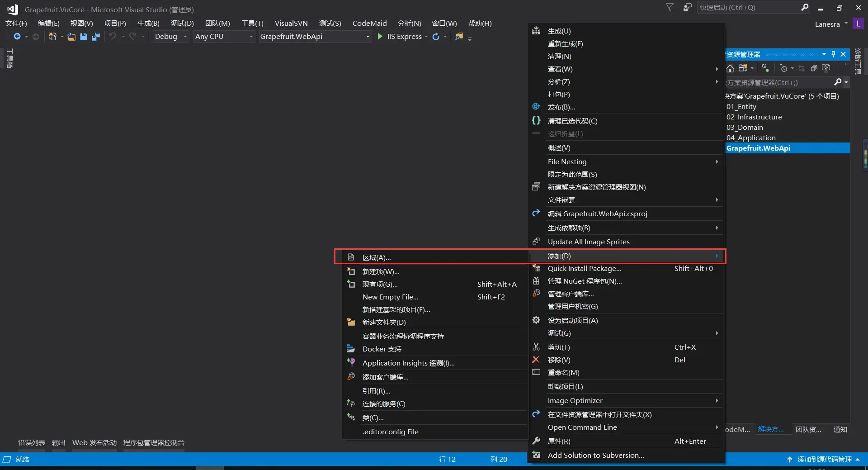868x470 pixels.
Task: Open the CodeMaid menu
Action: (370, 24)
